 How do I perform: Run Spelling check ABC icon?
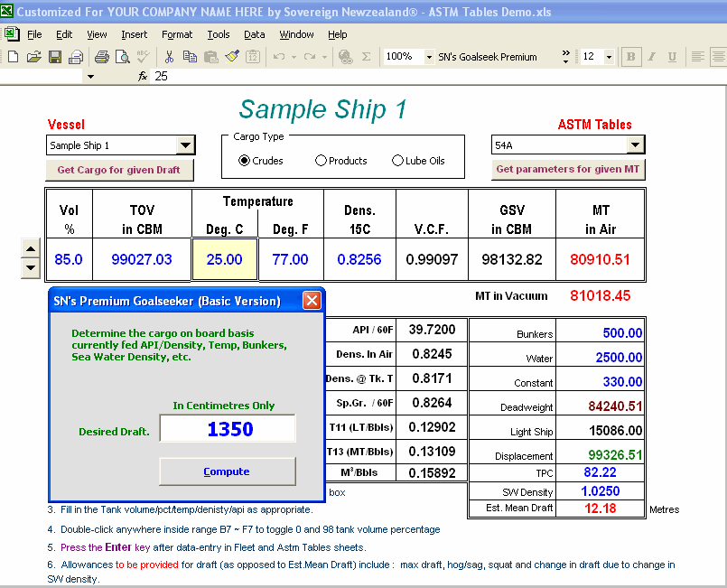(143, 57)
